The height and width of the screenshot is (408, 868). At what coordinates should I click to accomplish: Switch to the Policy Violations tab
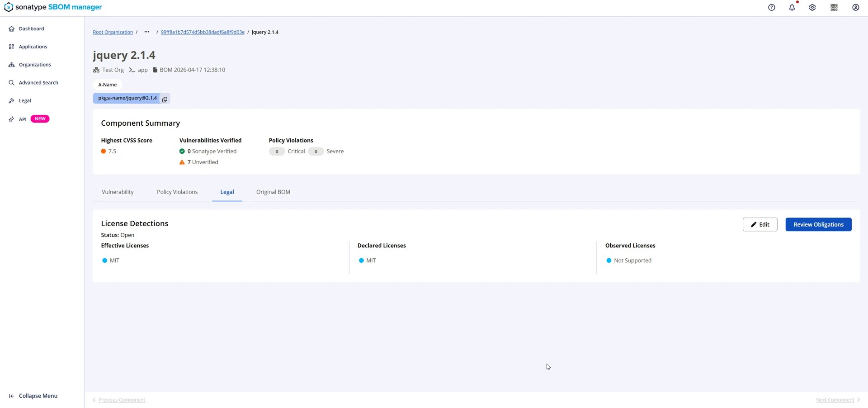[x=177, y=192]
